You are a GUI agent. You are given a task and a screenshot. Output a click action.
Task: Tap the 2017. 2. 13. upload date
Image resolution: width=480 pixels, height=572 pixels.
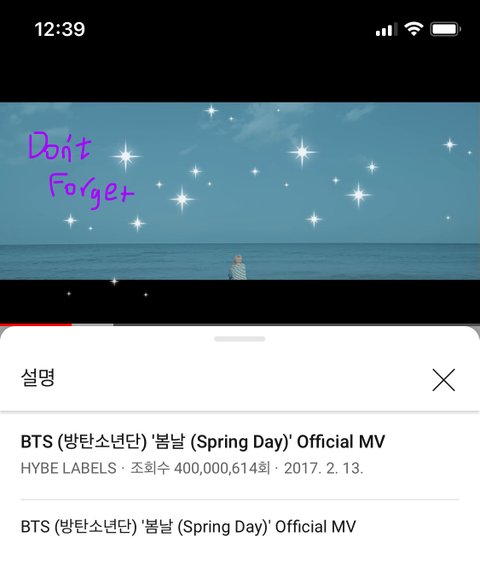[324, 468]
